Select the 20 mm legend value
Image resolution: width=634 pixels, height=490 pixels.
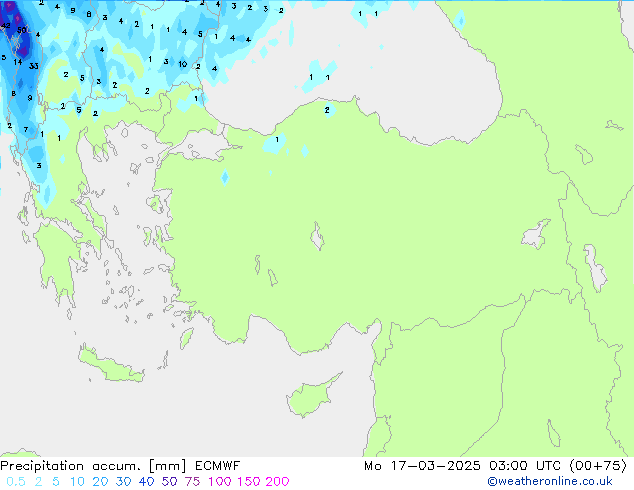click(x=100, y=482)
